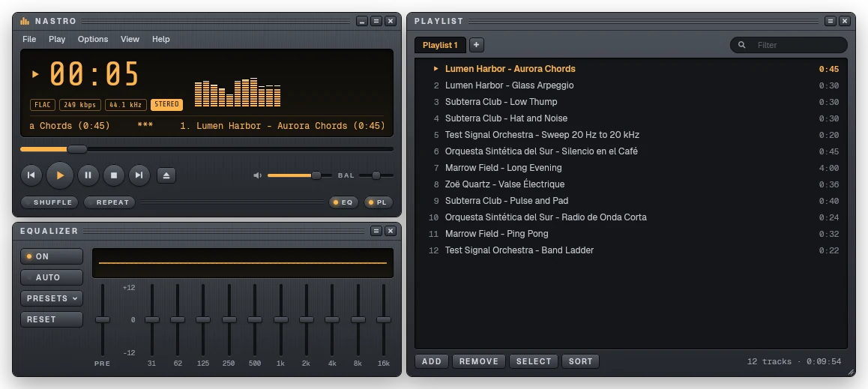Select track Zoë Quartz - Valse Électrique
The height and width of the screenshot is (389, 868).
click(631, 184)
